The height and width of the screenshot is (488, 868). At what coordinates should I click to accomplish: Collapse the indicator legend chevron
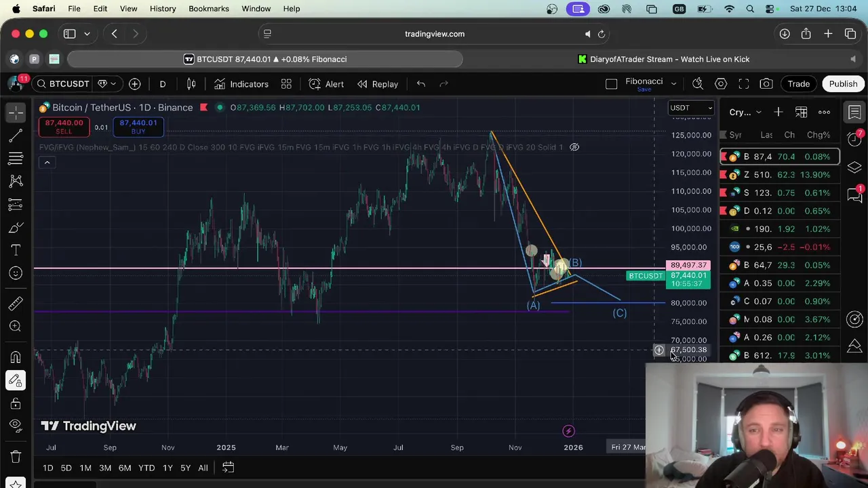coord(47,163)
